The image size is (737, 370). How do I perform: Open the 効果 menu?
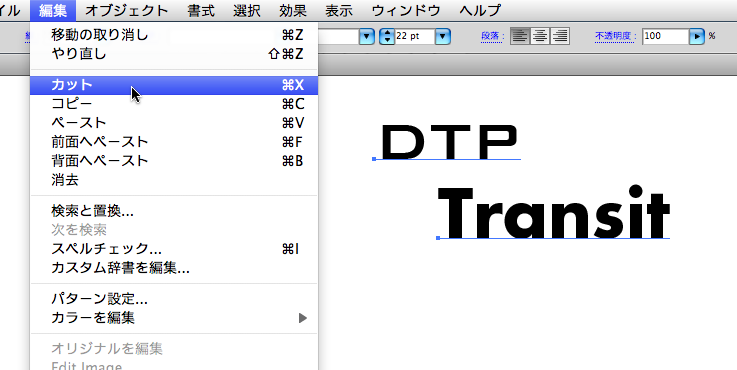coord(293,10)
